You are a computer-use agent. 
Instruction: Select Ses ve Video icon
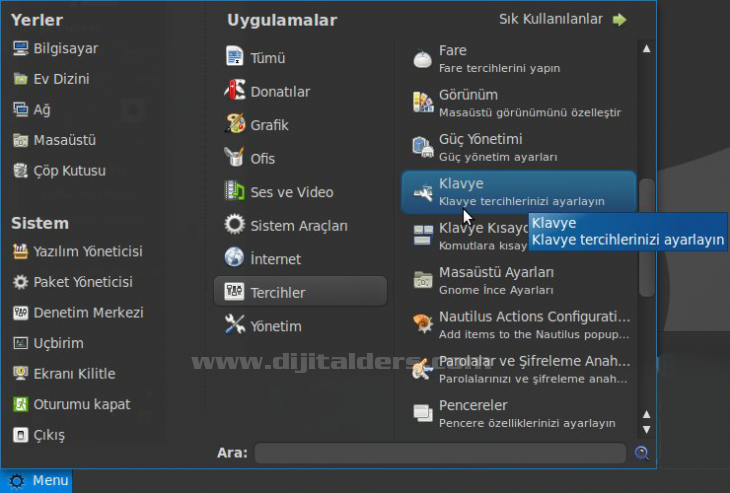(x=234, y=191)
